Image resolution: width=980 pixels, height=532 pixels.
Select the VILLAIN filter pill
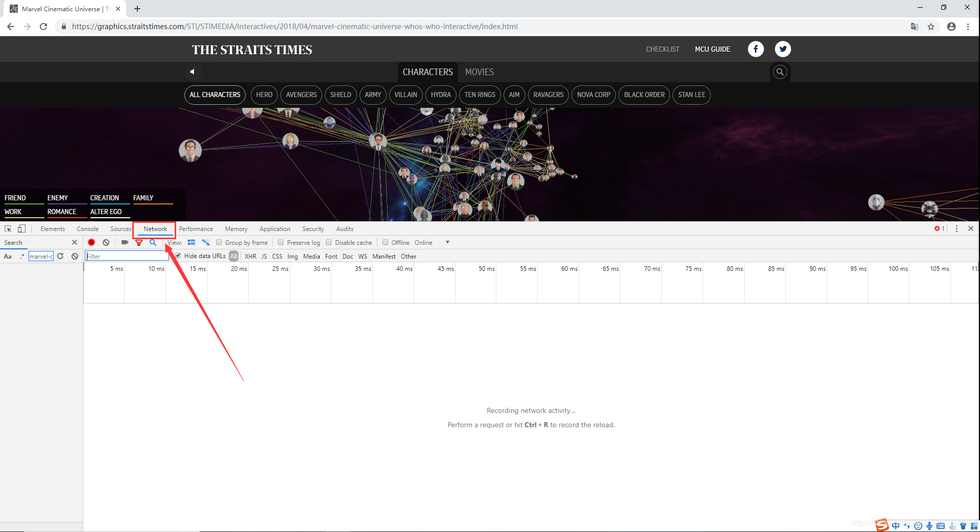pyautogui.click(x=405, y=95)
